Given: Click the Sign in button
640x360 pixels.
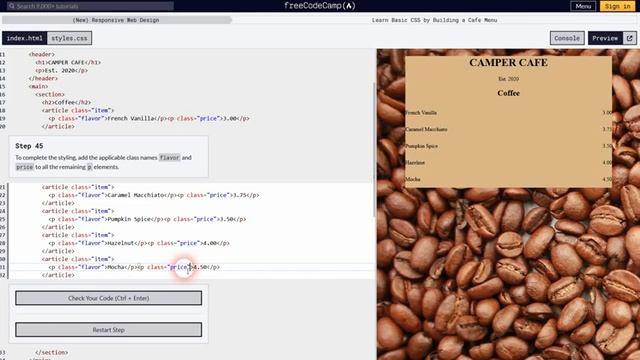Looking at the screenshot, I should coord(617,6).
